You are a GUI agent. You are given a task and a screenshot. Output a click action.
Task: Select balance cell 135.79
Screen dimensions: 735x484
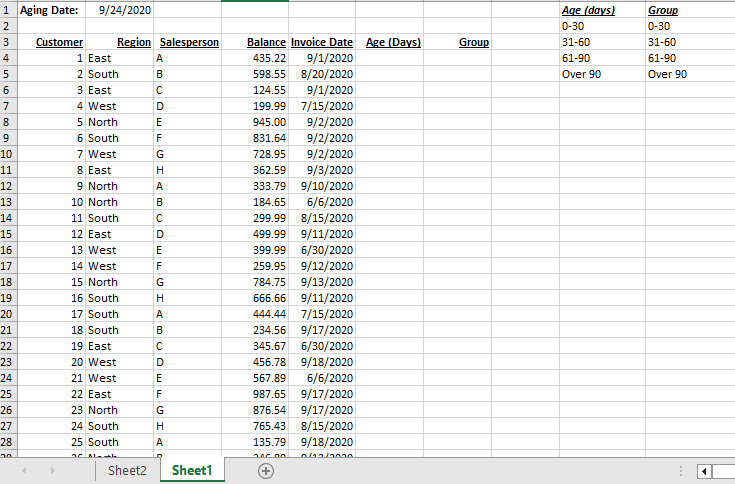255,442
